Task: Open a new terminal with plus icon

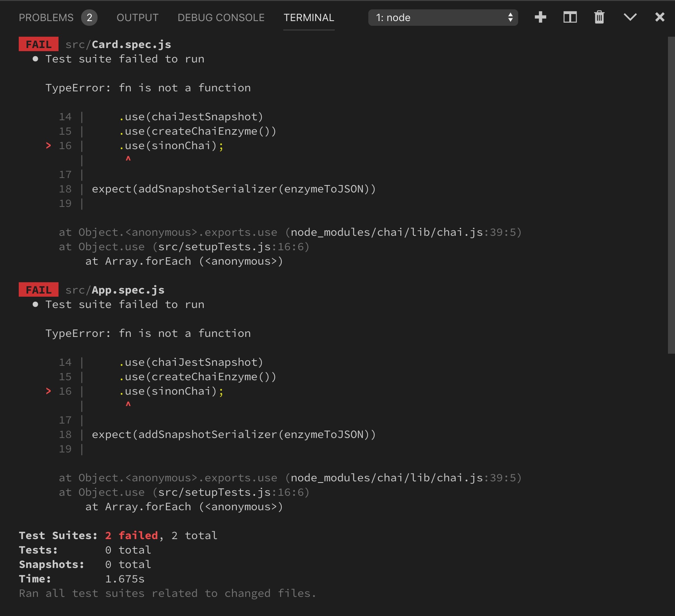Action: [x=541, y=17]
